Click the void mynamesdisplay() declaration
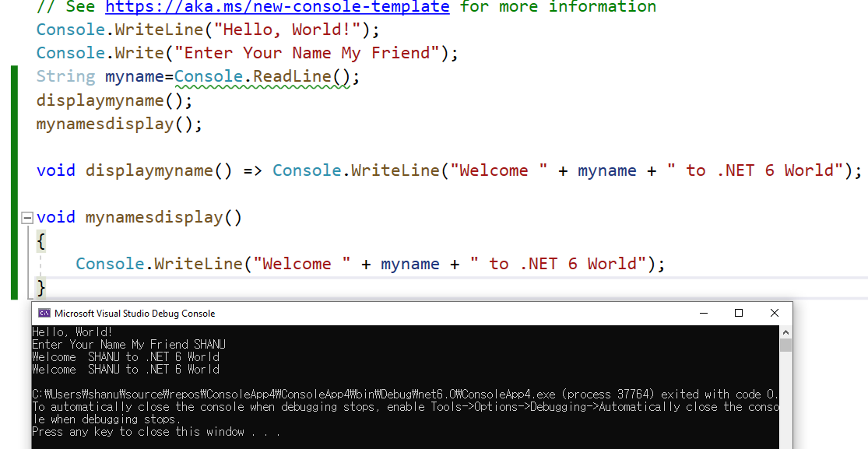 point(139,217)
